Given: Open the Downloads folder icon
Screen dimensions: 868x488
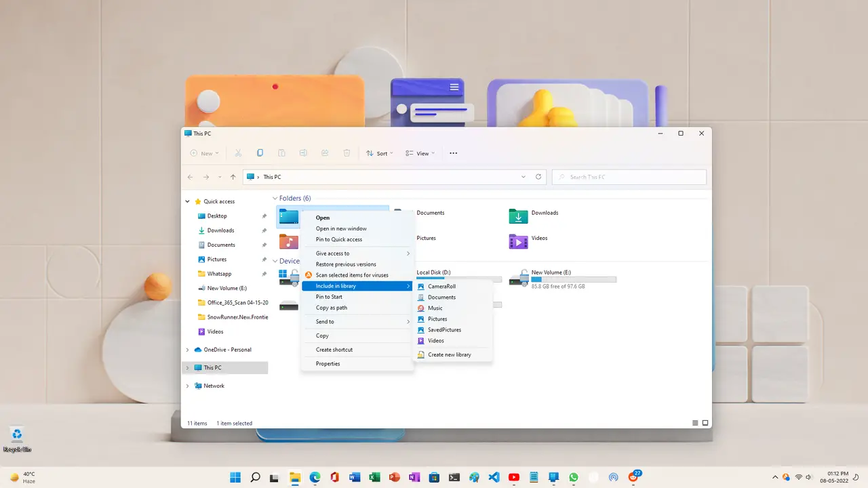Looking at the screenshot, I should pyautogui.click(x=519, y=216).
